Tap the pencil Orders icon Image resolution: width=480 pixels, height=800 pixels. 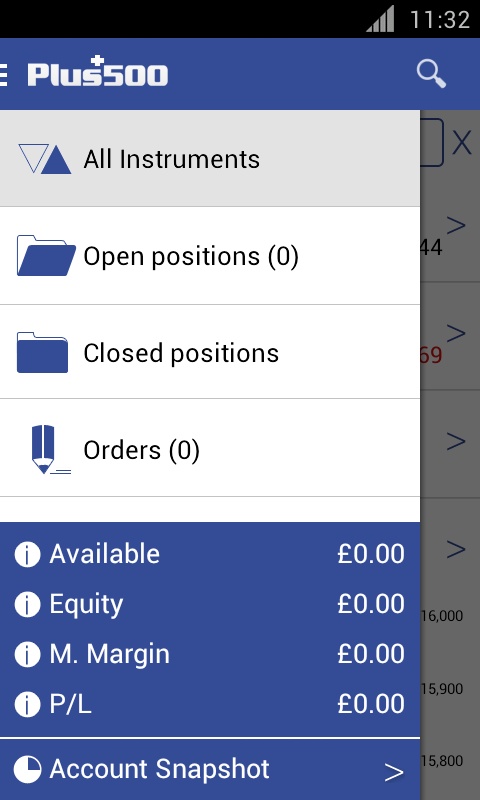pyautogui.click(x=49, y=449)
